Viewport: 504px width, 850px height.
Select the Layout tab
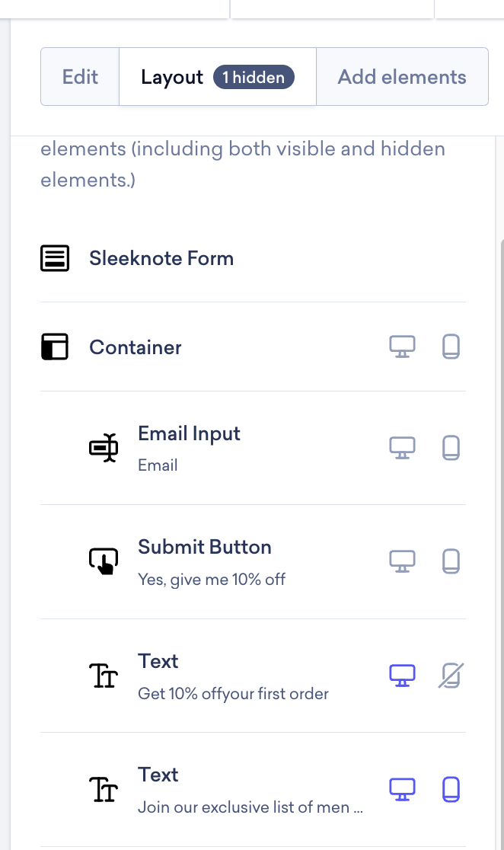coord(172,77)
